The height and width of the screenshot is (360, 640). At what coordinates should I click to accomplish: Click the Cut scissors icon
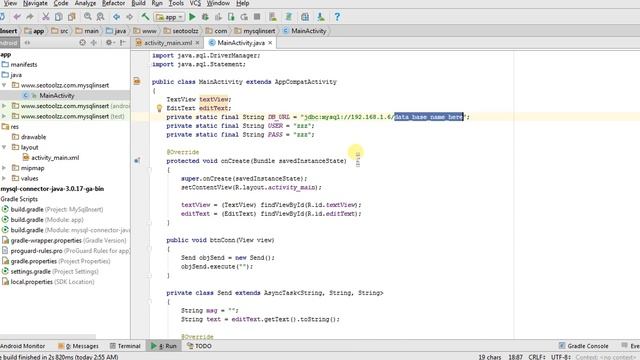[x=46, y=17]
